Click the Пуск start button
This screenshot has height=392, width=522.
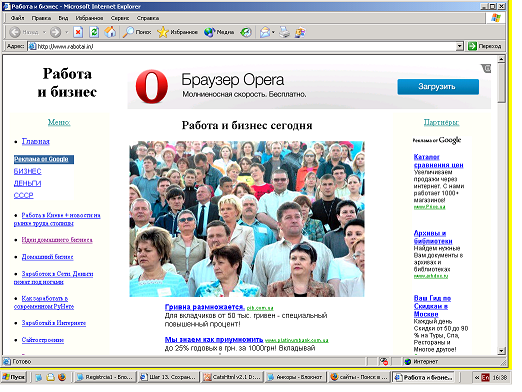[14, 377]
